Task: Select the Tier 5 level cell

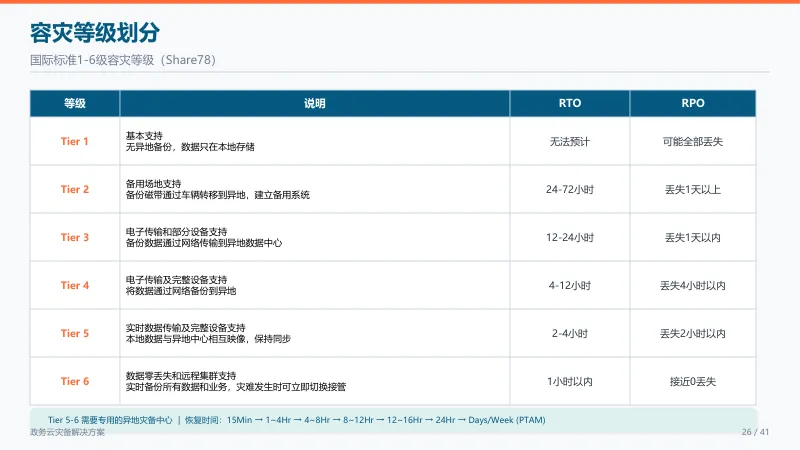Action: tap(75, 333)
